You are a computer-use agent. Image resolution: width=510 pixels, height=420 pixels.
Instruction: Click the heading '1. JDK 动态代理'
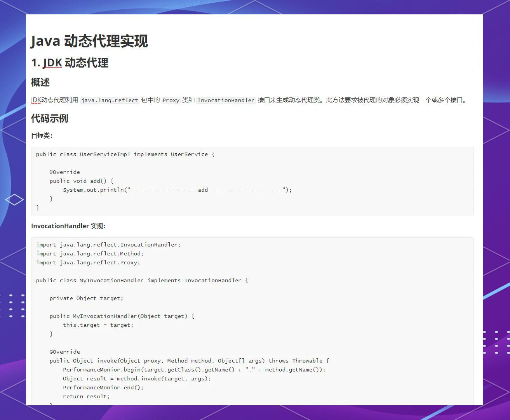[70, 63]
